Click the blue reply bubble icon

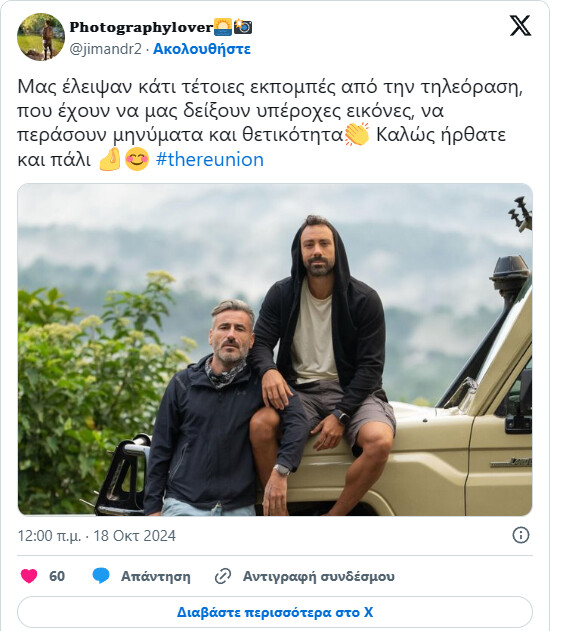[101, 576]
